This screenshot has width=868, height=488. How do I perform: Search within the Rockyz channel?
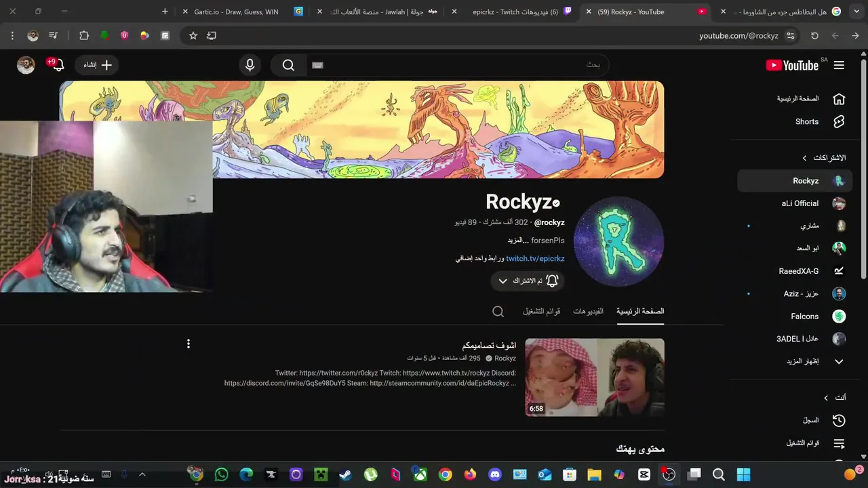498,312
